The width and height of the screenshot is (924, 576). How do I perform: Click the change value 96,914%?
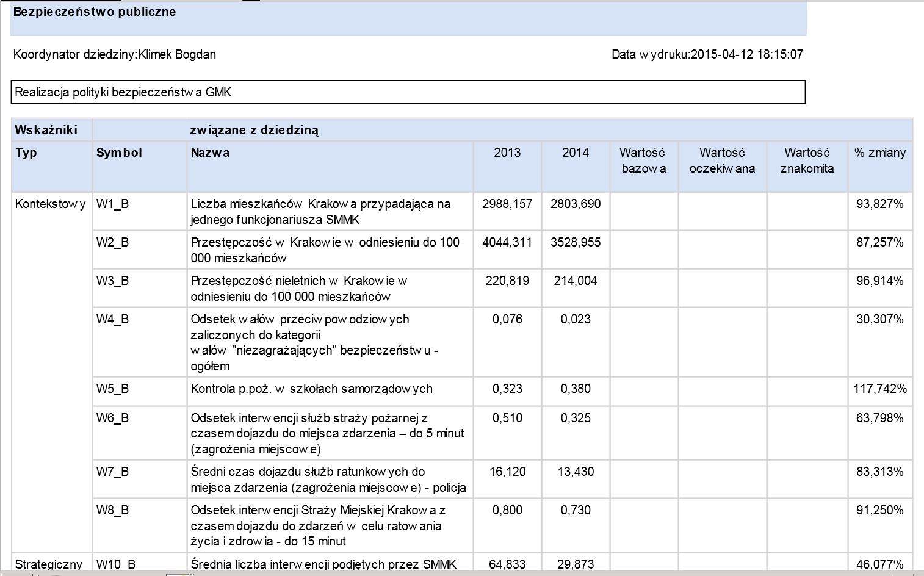tap(879, 281)
